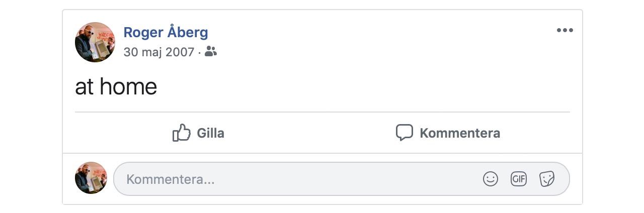644x213 pixels.
Task: Open the three-dot post options menu
Action: (565, 31)
